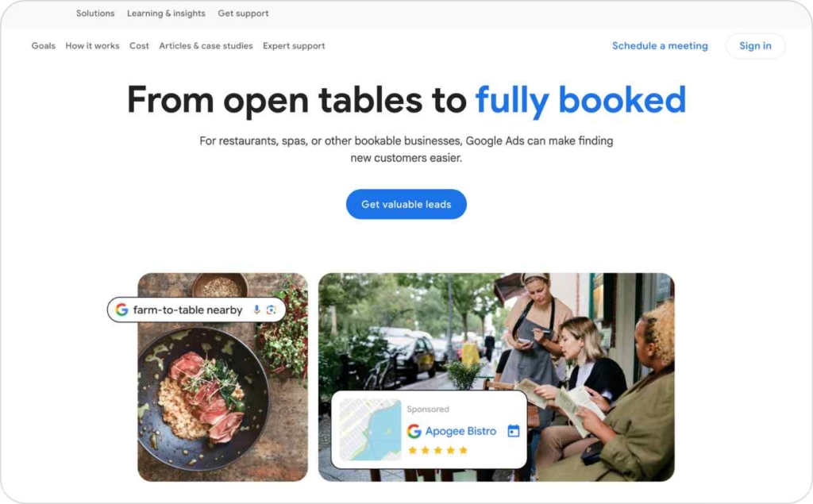Open the Solutions menu
This screenshot has height=504, width=813.
coord(95,13)
